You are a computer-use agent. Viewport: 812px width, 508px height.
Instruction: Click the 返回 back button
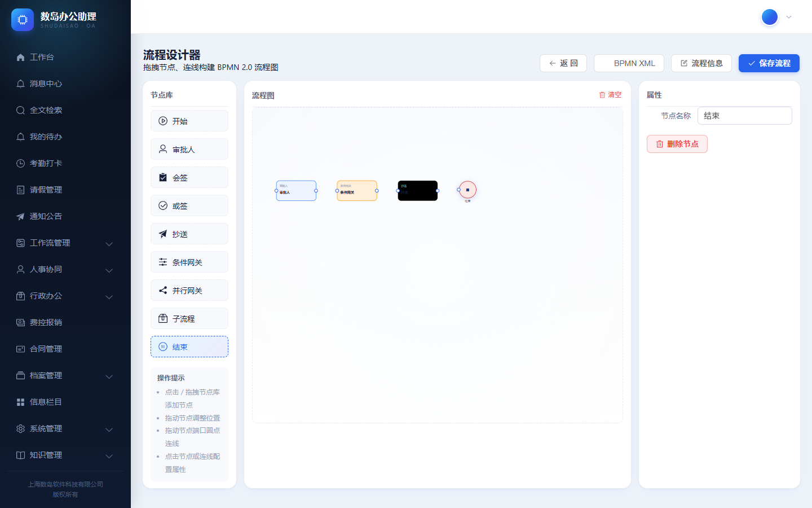563,63
